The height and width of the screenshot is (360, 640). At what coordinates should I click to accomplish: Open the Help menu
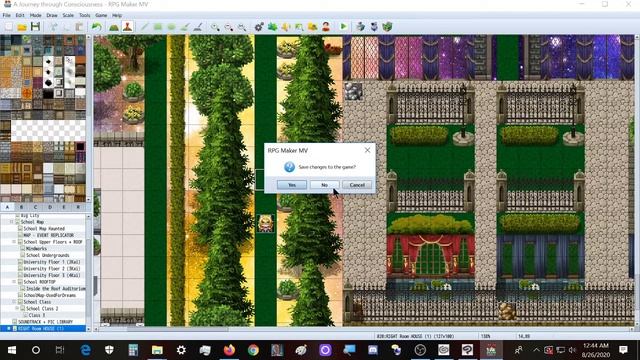[x=117, y=16]
